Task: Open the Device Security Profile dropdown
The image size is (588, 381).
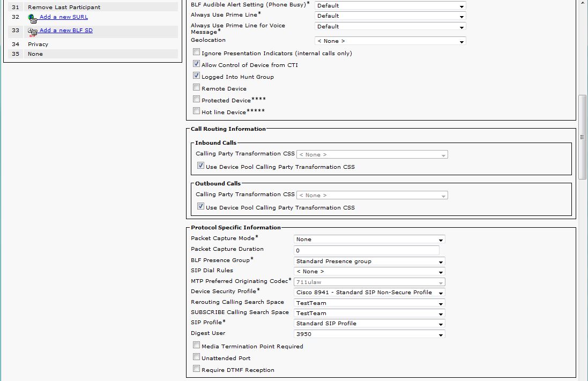Action: pos(369,293)
